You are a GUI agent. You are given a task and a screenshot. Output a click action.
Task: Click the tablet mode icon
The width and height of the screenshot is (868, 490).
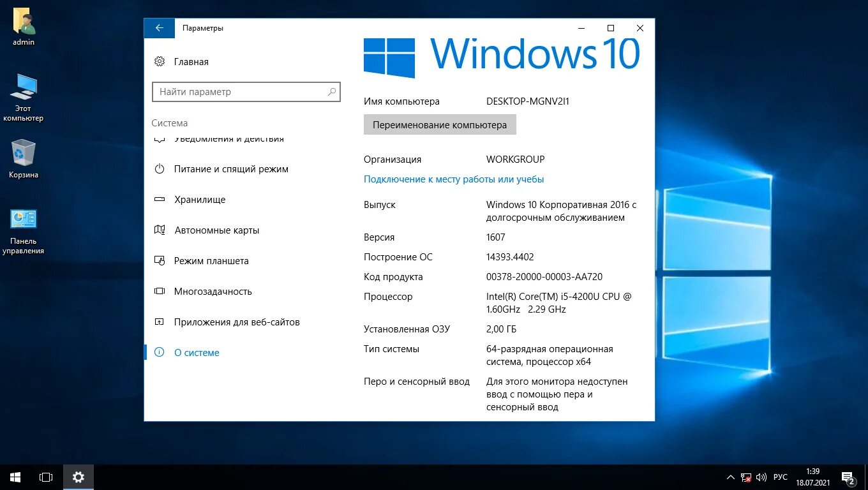click(160, 261)
